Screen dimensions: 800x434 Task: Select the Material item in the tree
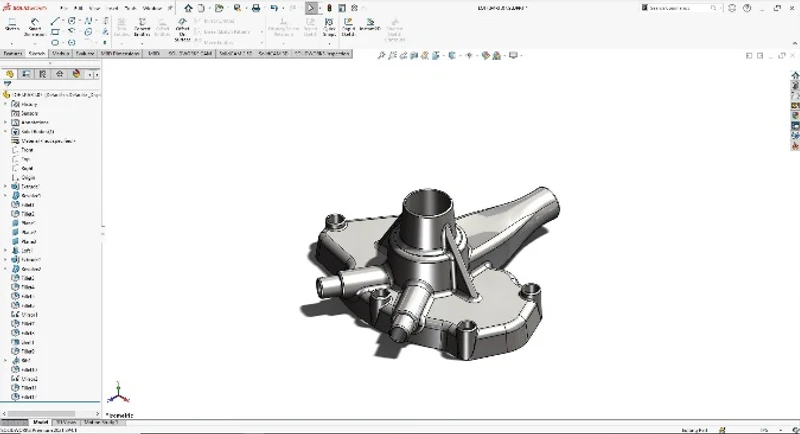click(43, 141)
